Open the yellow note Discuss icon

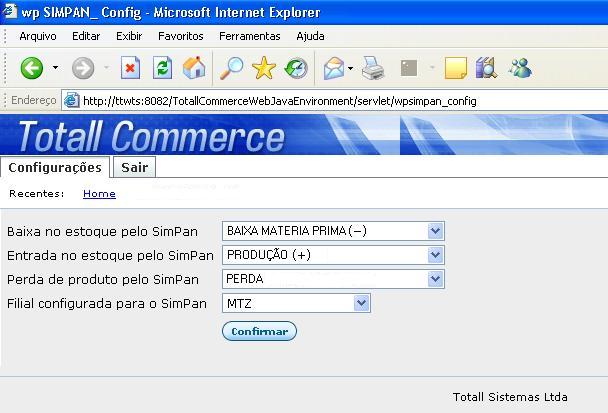tap(456, 68)
